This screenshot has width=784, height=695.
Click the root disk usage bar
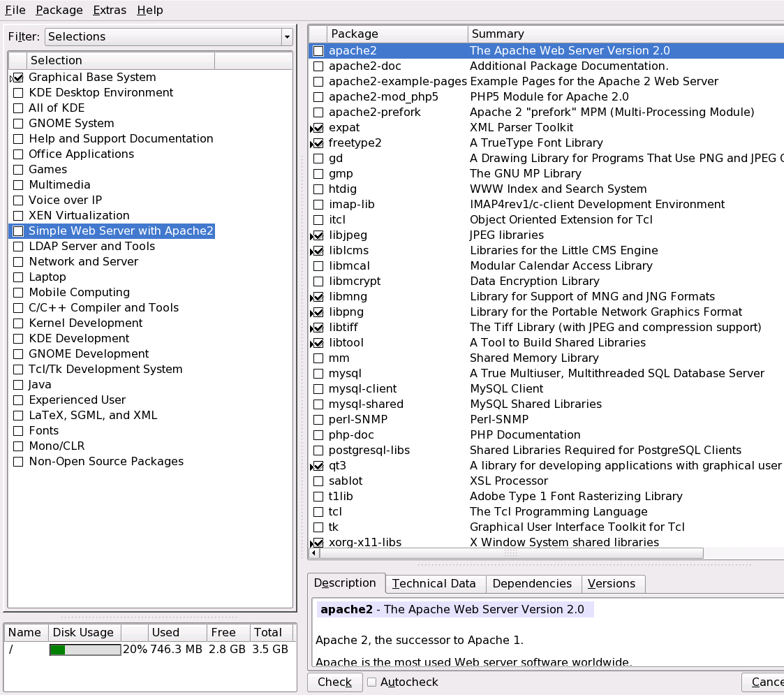[x=85, y=650]
